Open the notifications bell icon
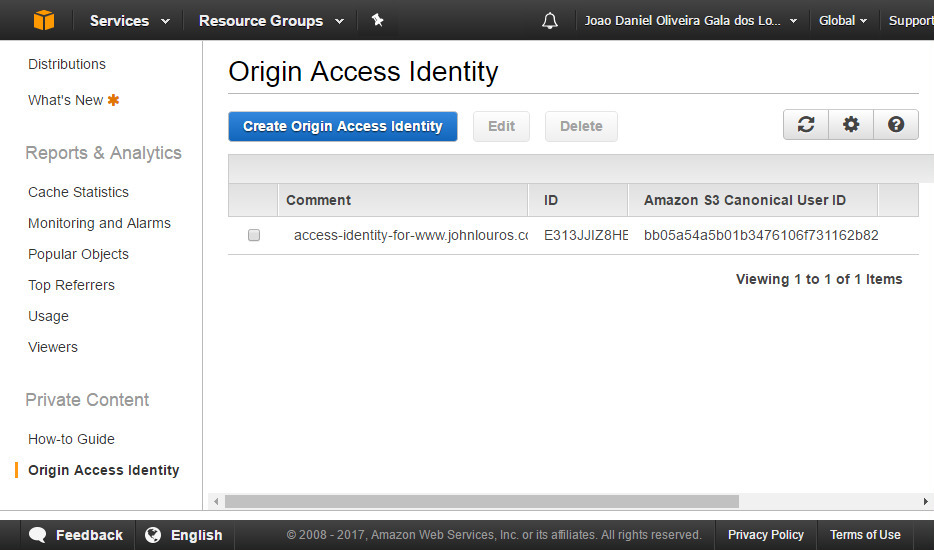Viewport: 934px width, 550px height. [x=550, y=21]
